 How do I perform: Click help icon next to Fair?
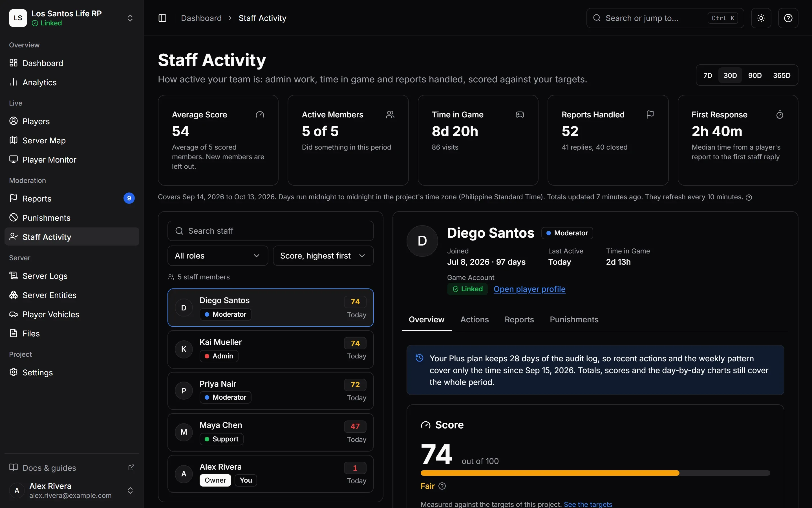pos(442,486)
